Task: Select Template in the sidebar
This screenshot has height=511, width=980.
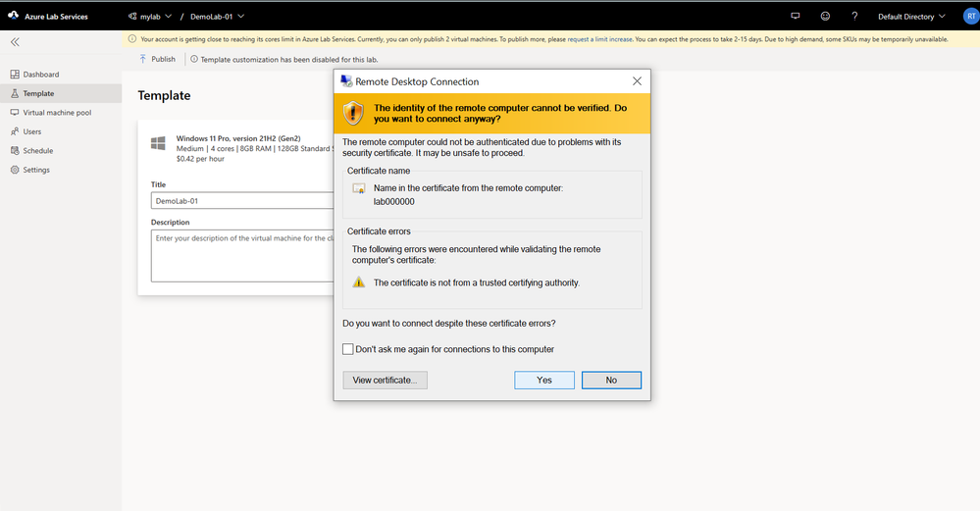Action: pos(61,94)
